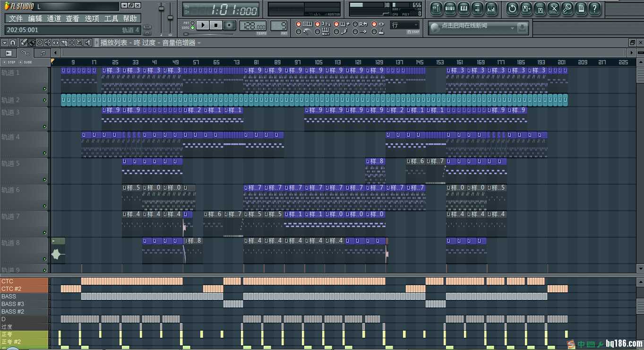Screen dimensions: 644x350
Task: Click the pattern selector showing 9
Action: (x=279, y=26)
